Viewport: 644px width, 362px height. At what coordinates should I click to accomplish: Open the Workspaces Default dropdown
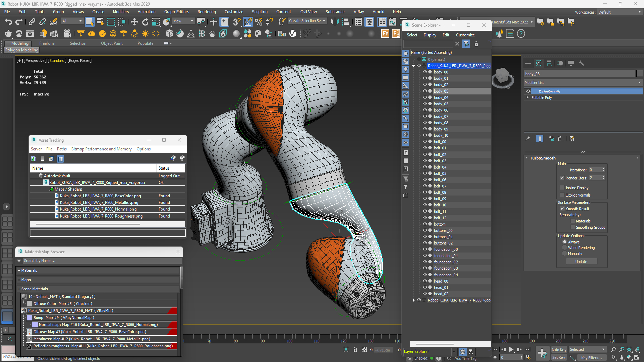tap(620, 12)
